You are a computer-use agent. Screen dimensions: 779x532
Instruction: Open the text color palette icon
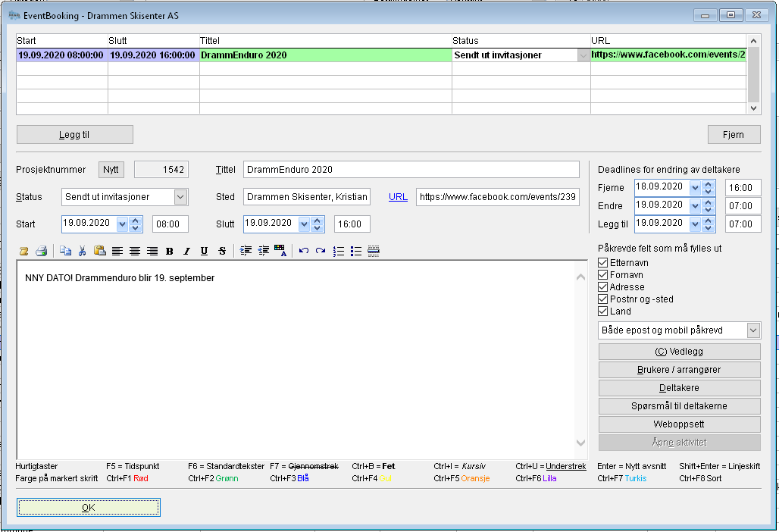280,251
